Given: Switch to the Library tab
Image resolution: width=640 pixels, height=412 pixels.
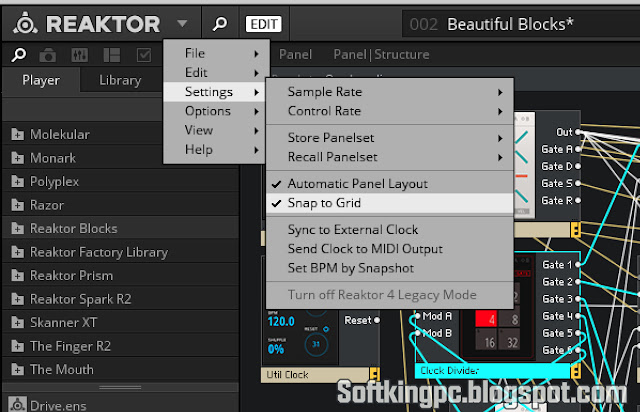Looking at the screenshot, I should [120, 80].
